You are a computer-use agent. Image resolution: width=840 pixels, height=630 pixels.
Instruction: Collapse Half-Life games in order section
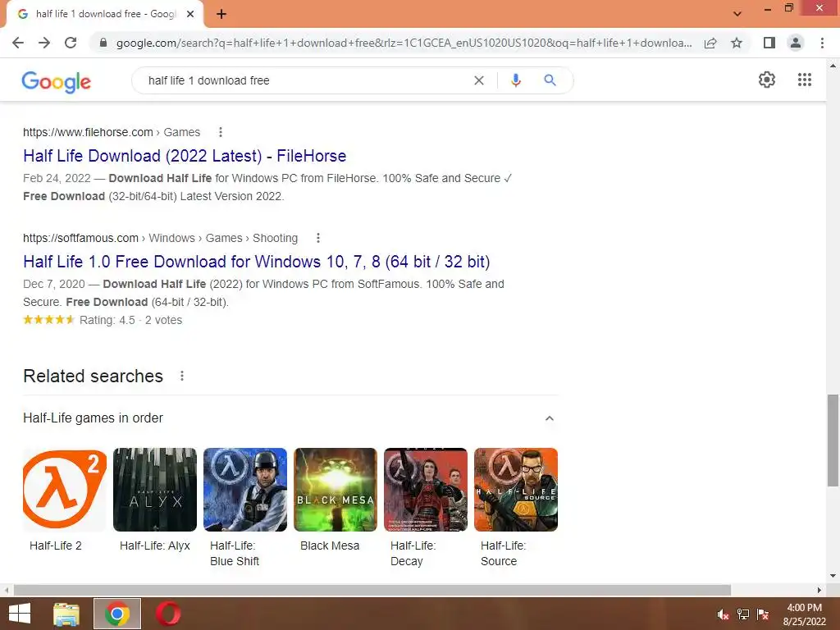pyautogui.click(x=549, y=418)
